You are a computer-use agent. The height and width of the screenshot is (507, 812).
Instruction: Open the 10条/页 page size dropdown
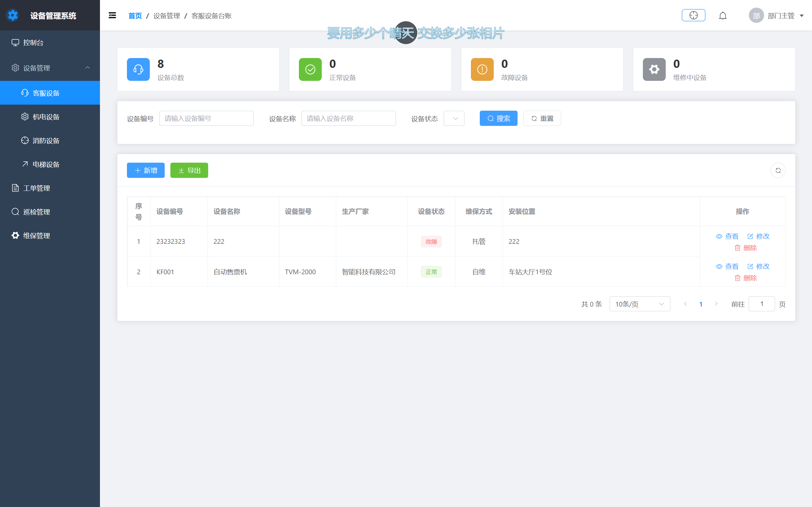[639, 304]
